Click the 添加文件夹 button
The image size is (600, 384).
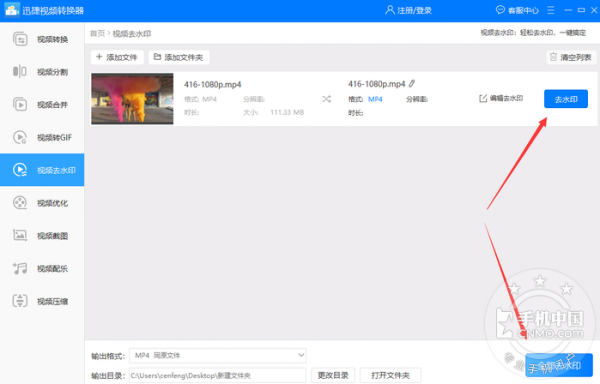179,57
